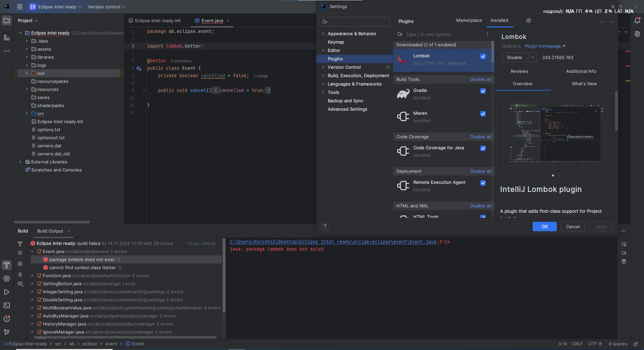Click the pin tab icon in Build panel
The image size is (644, 350).
point(20,275)
